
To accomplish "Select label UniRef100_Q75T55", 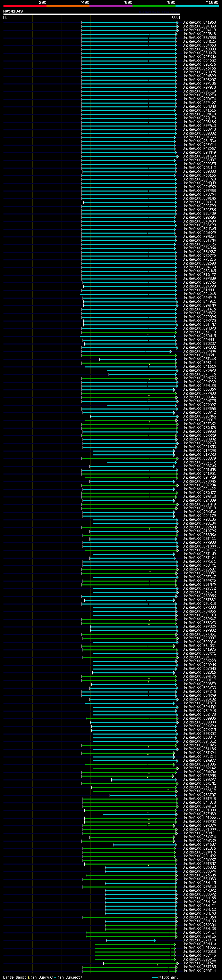I will pos(199,68).
